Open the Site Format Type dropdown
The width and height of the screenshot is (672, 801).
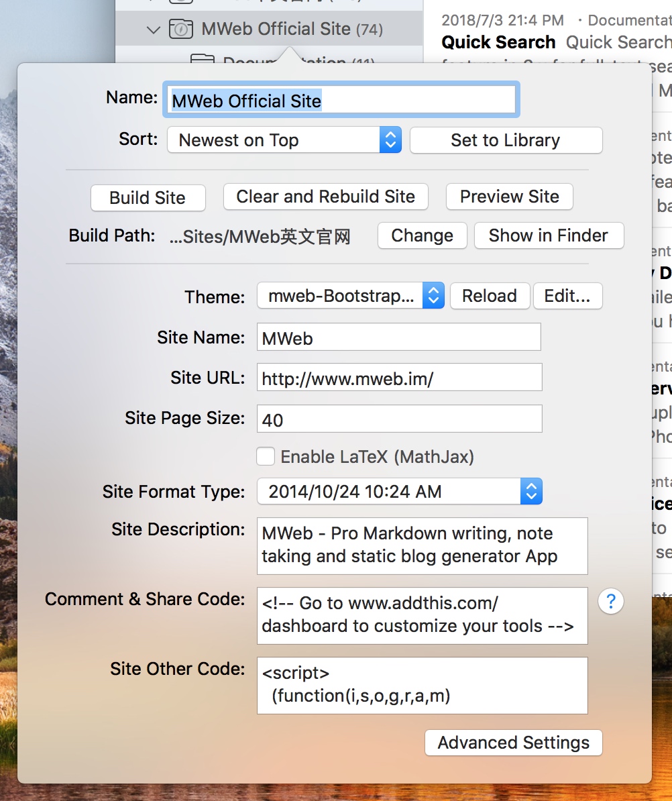coord(399,492)
